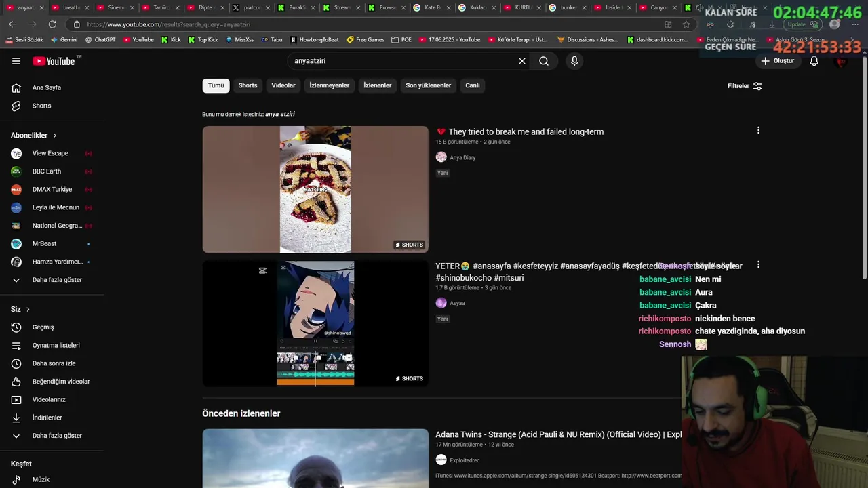Open Ana Sayfa in the sidebar
The height and width of the screenshot is (488, 868).
point(52,87)
